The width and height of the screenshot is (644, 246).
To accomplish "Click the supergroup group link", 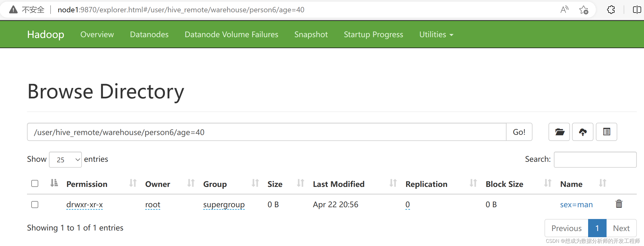I will [224, 205].
